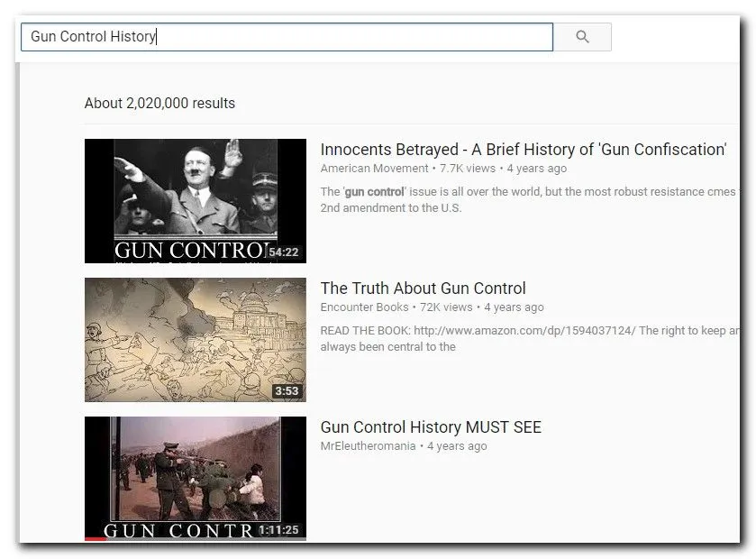Image resolution: width=756 pixels, height=559 pixels.
Task: Open the first video via its 54:22 thumbnail
Action: point(195,200)
